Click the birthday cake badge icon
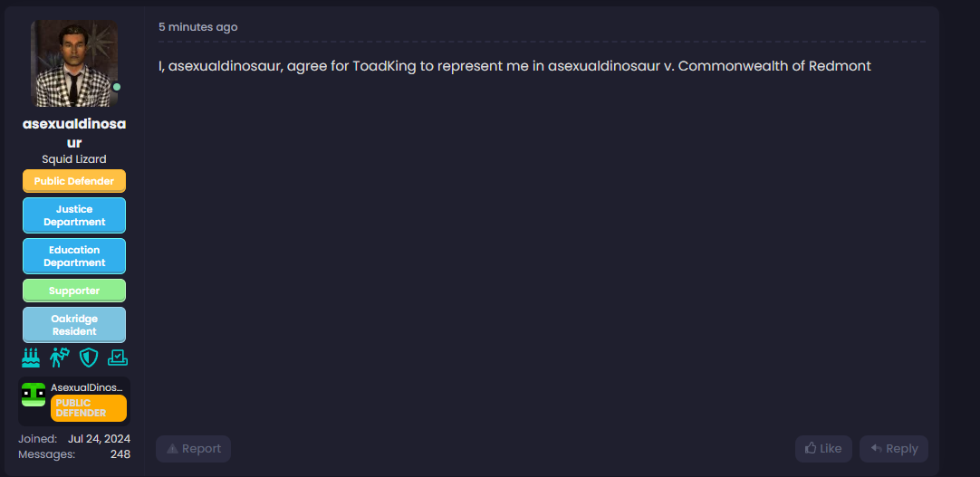 pyautogui.click(x=31, y=358)
